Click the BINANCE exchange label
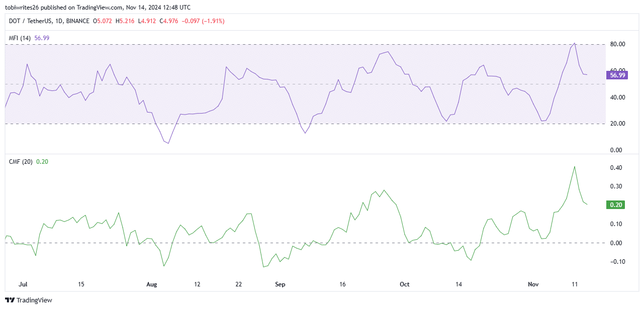Screen dimensions: 644x309 point(78,21)
